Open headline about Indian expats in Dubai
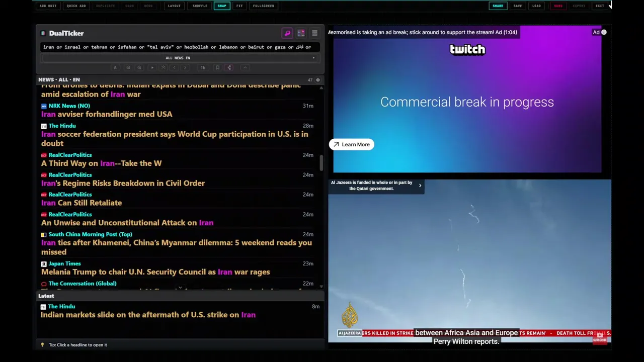 (171, 90)
